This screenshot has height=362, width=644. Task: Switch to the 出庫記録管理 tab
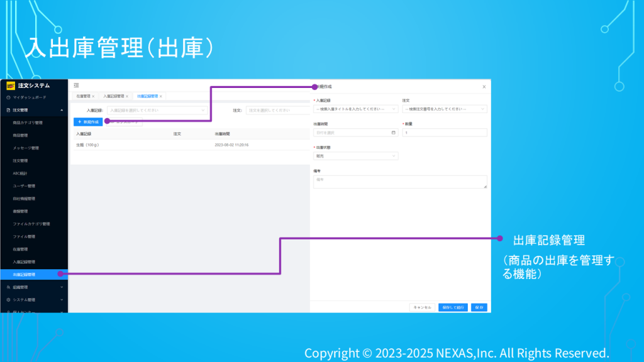(x=147, y=96)
